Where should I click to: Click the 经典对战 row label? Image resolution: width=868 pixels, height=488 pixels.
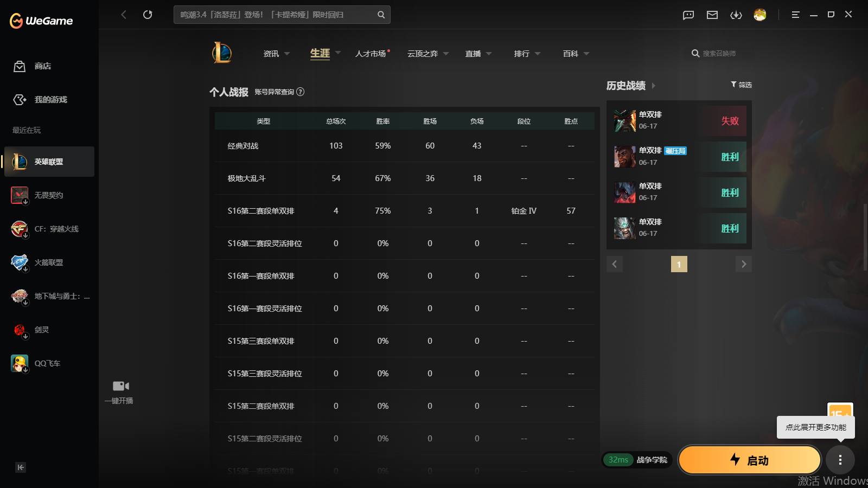243,146
